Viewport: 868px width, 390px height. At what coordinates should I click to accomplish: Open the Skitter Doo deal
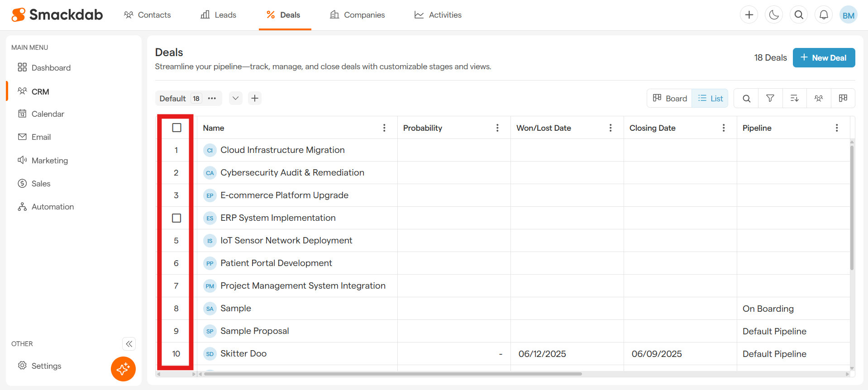tap(243, 353)
